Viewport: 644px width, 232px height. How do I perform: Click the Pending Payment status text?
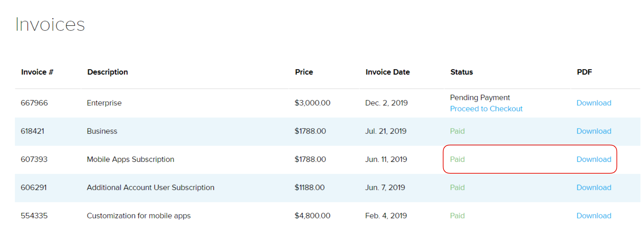pyautogui.click(x=480, y=98)
